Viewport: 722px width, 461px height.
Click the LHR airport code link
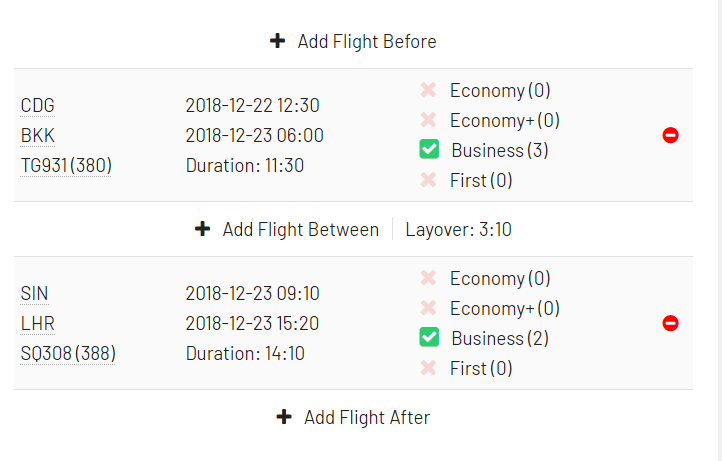tap(38, 323)
